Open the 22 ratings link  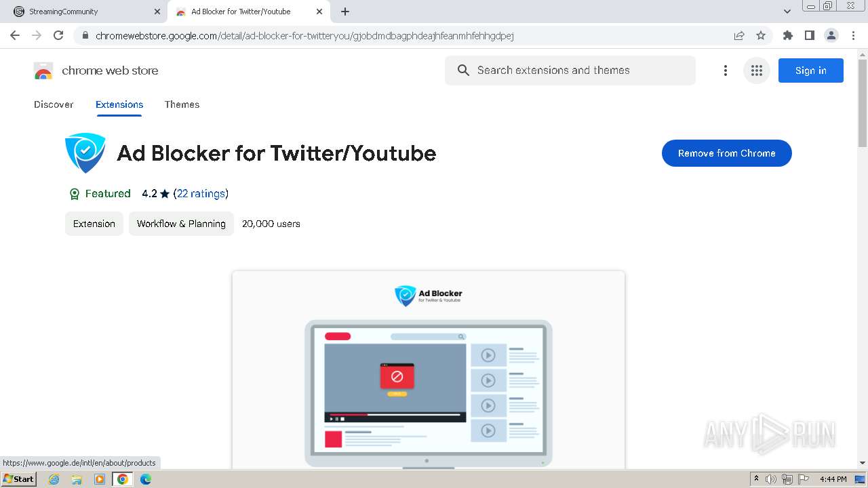pyautogui.click(x=201, y=194)
